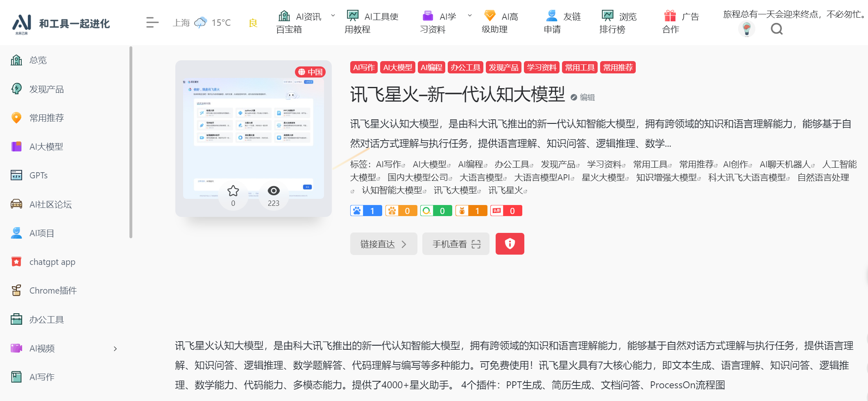
Task: Open the 认知智能大模型 tag link
Action: click(x=394, y=191)
